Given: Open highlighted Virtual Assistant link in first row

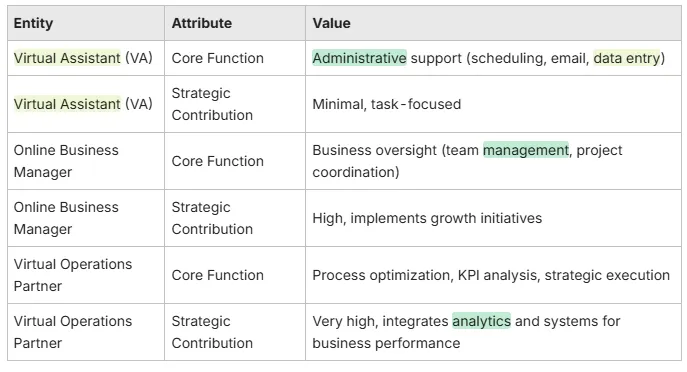Looking at the screenshot, I should coord(67,58).
